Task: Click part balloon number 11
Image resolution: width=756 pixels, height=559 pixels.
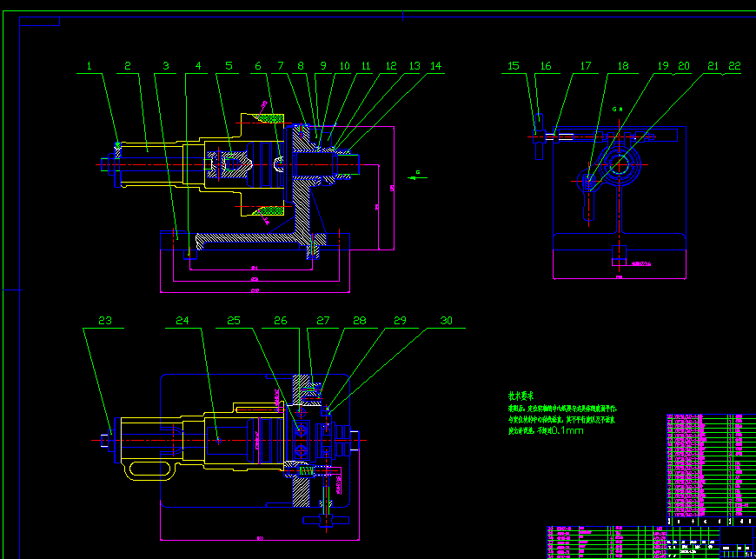Action: pyautogui.click(x=366, y=66)
